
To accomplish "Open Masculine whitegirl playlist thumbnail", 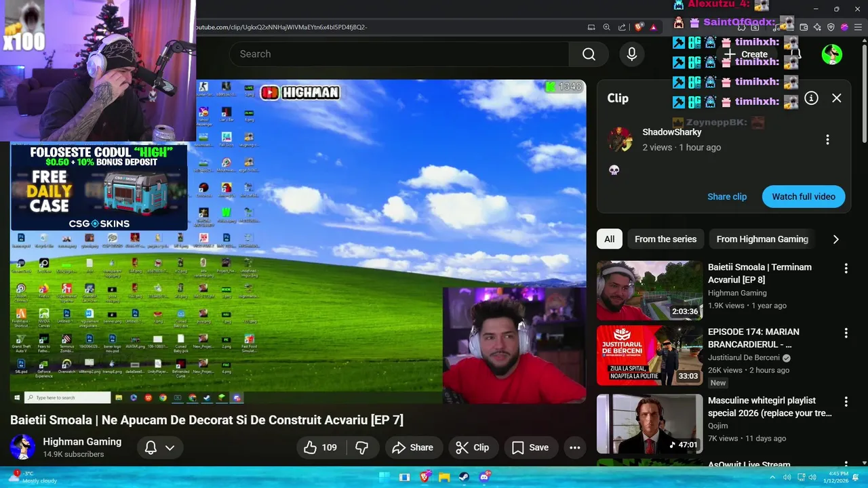I will tap(650, 424).
